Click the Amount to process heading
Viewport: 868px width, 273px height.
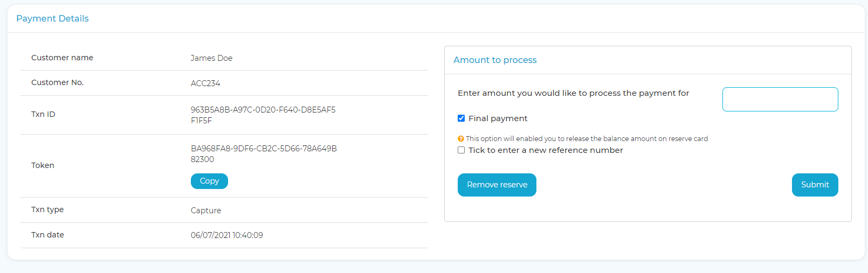pos(495,60)
